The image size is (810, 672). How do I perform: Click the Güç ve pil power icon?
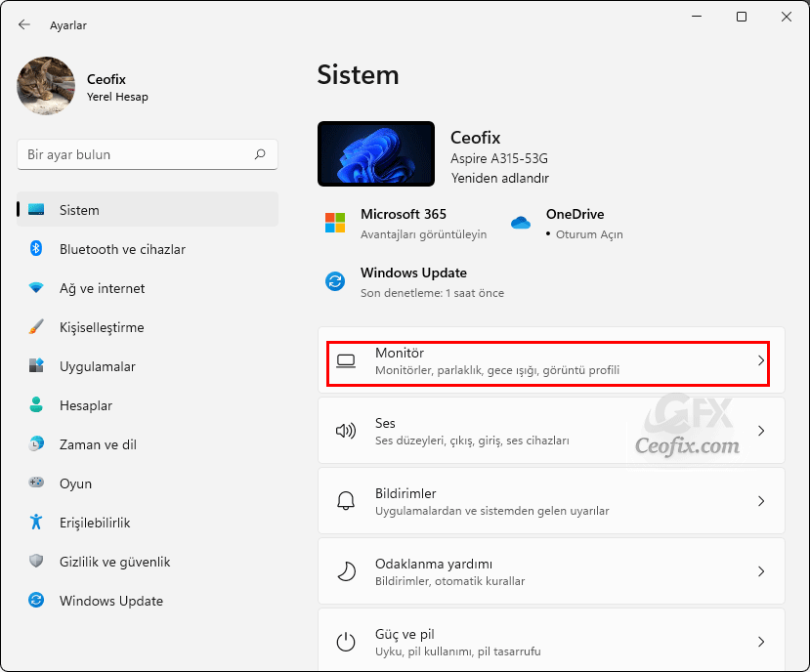point(346,642)
